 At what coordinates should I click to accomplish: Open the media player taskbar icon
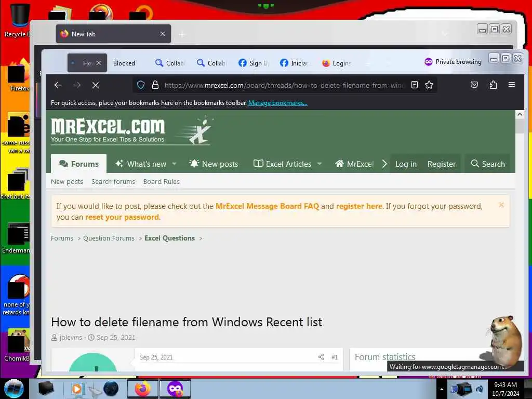pyautogui.click(x=77, y=389)
